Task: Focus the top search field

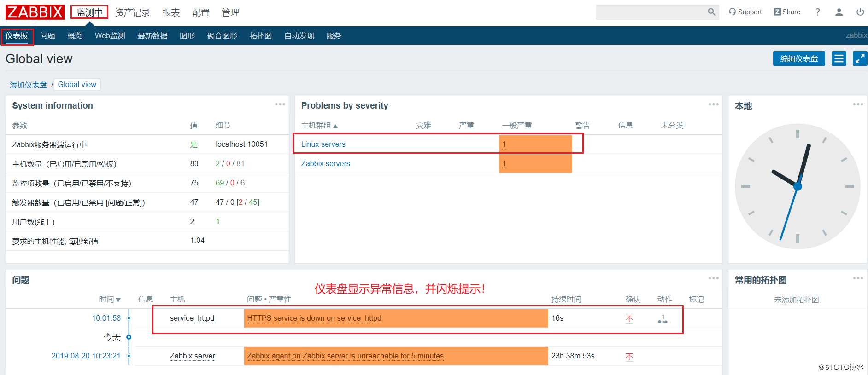Action: click(651, 12)
